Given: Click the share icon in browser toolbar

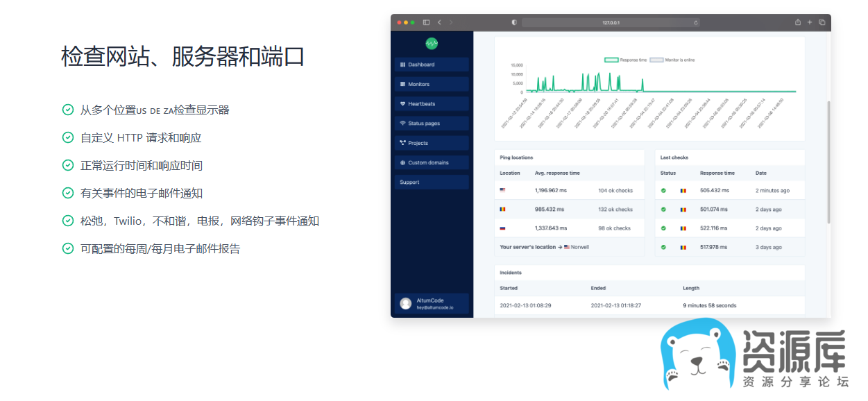Looking at the screenshot, I should tap(798, 22).
